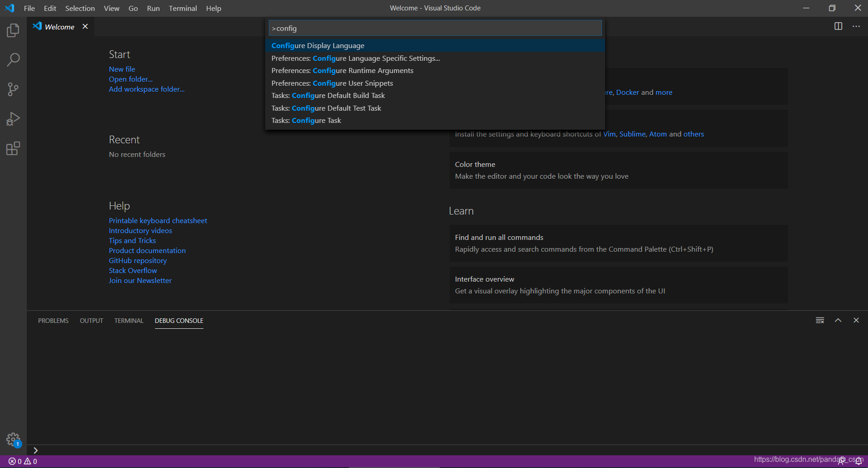Click the status bar feedback icon
This screenshot has width=868, height=468.
(841, 461)
